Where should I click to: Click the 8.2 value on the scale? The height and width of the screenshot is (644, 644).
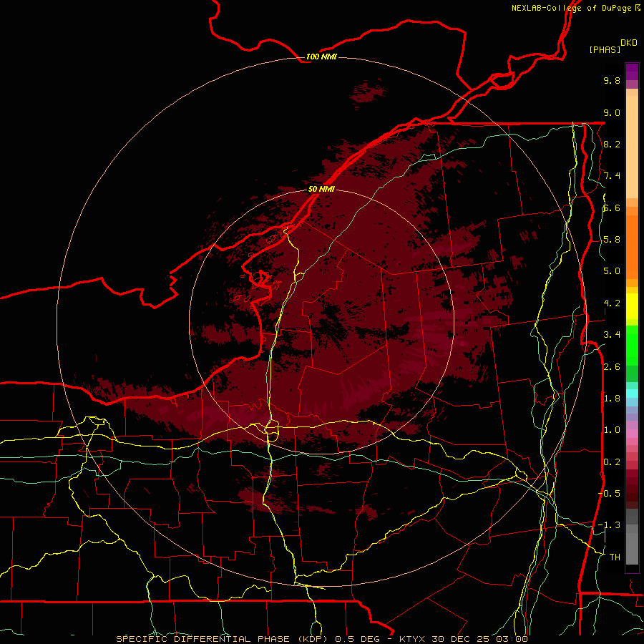[x=612, y=144]
